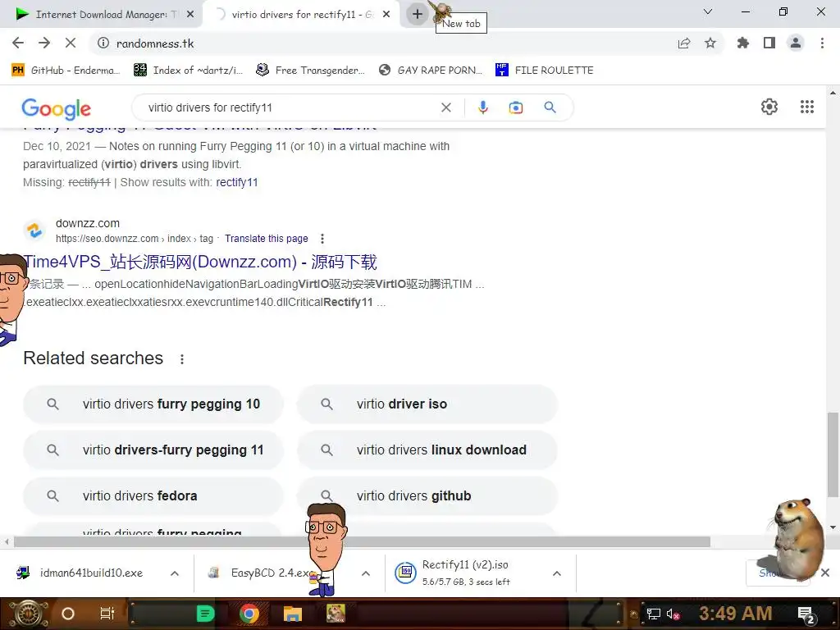
Task: Open the Extensions puzzle icon
Action: pos(743,43)
